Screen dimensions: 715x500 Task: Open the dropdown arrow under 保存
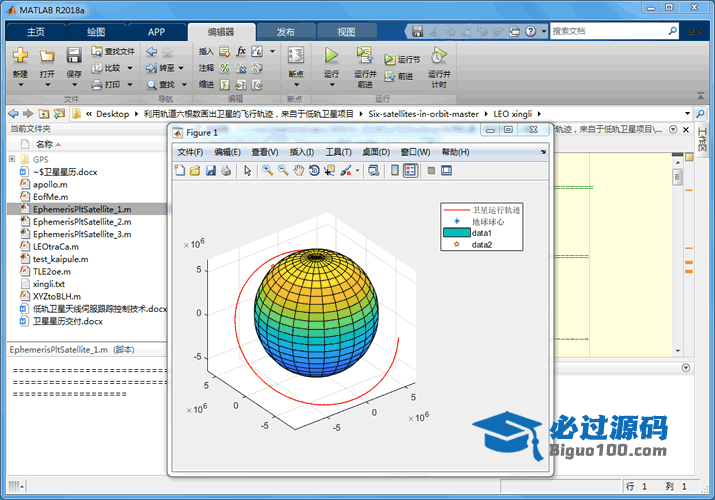tap(74, 85)
